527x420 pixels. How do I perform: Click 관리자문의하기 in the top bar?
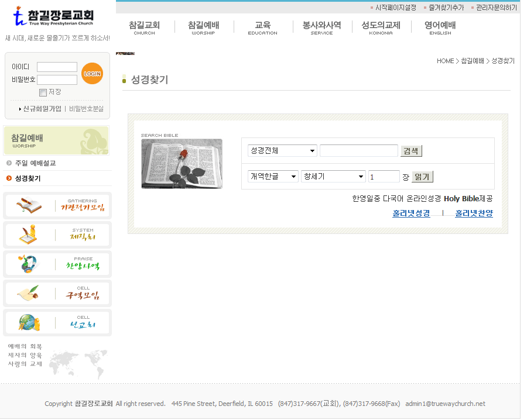point(497,8)
